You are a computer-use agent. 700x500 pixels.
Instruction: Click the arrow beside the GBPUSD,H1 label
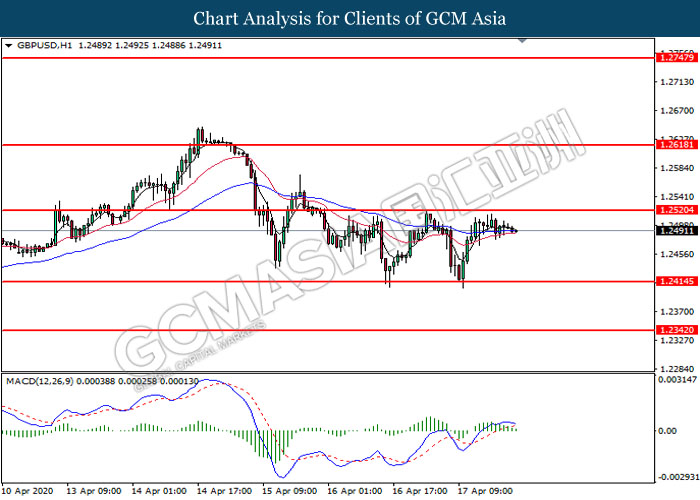9,45
